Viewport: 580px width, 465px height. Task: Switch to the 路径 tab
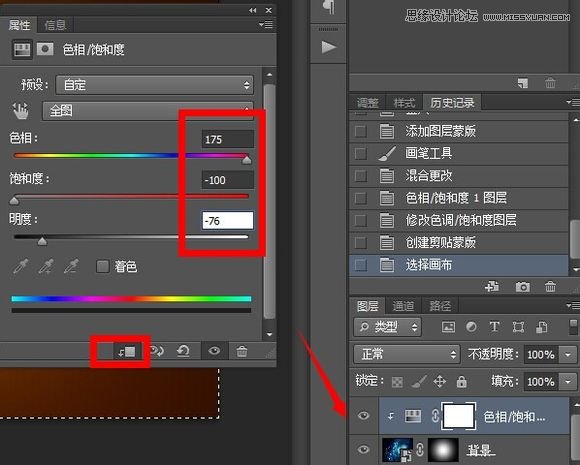point(440,306)
